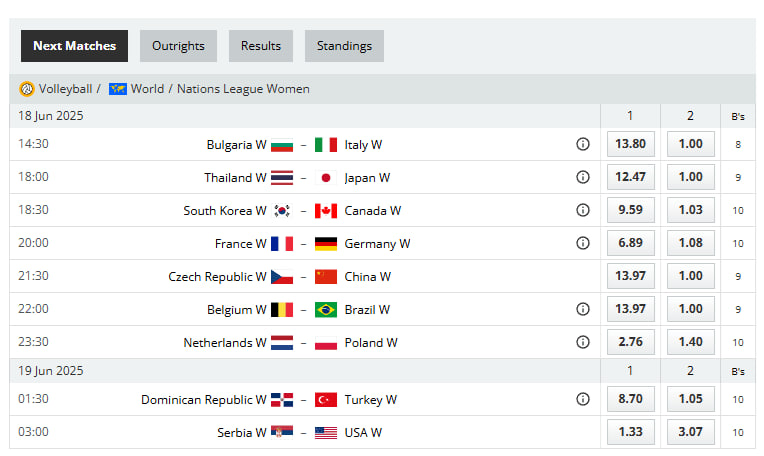764x456 pixels.
Task: Open the Serbia W vs USA W match
Action: (x=299, y=433)
